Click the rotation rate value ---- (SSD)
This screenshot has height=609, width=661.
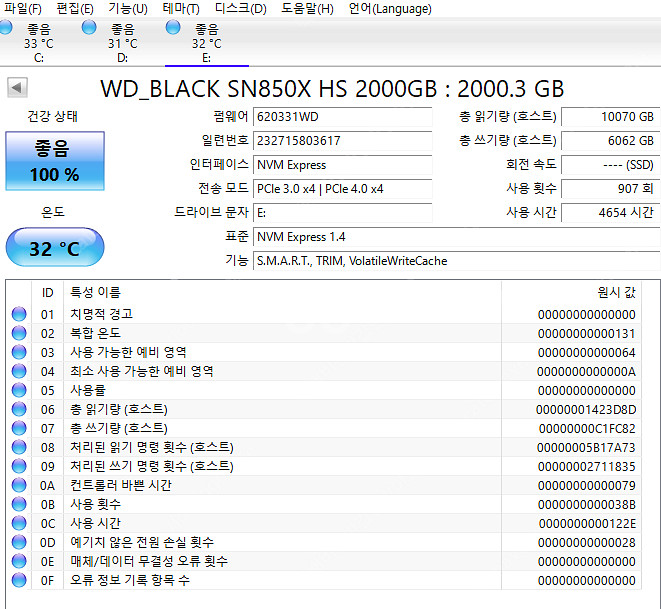[x=610, y=165]
